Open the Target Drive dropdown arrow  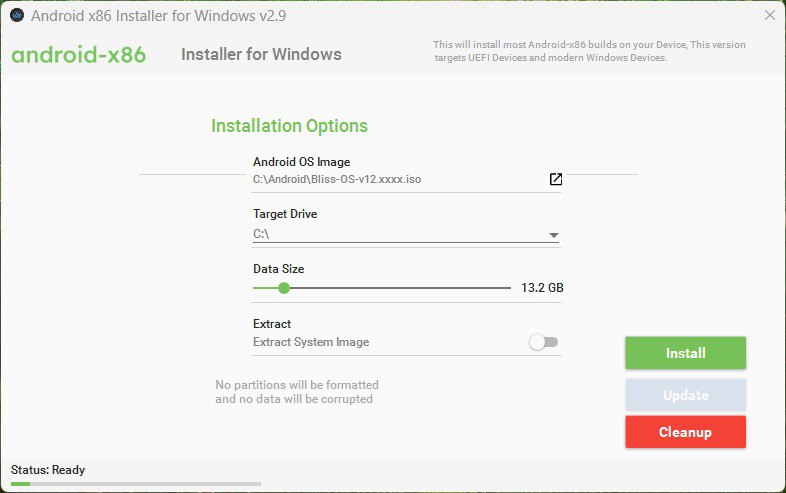[553, 235]
